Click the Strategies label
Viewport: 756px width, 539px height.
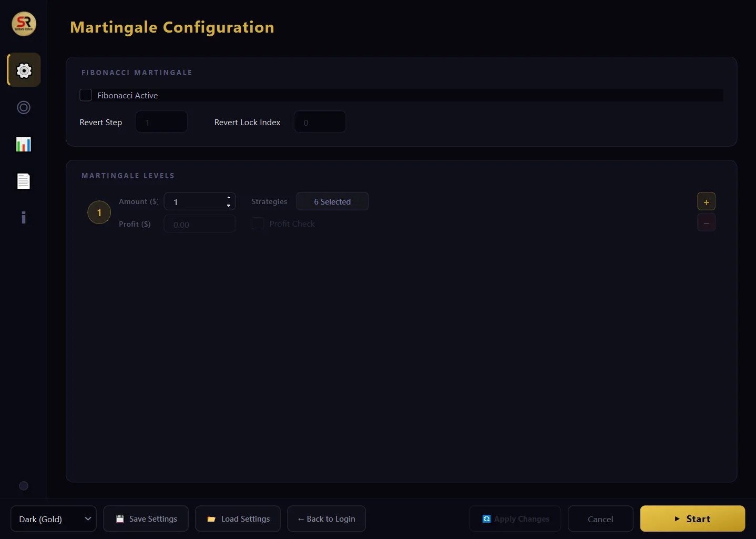point(269,201)
